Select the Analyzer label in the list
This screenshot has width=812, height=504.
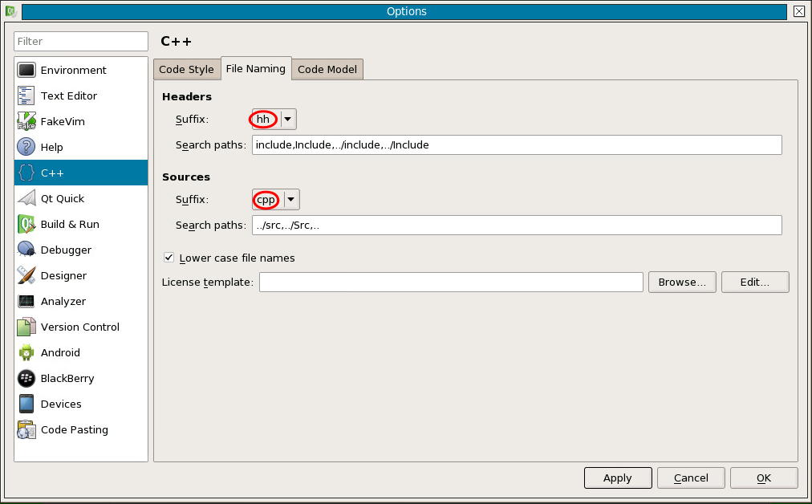63,301
